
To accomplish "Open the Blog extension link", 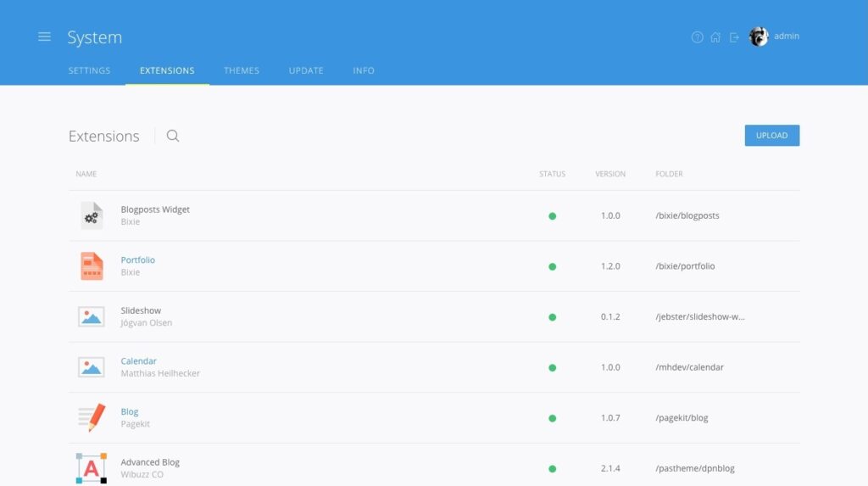I will pyautogui.click(x=129, y=412).
